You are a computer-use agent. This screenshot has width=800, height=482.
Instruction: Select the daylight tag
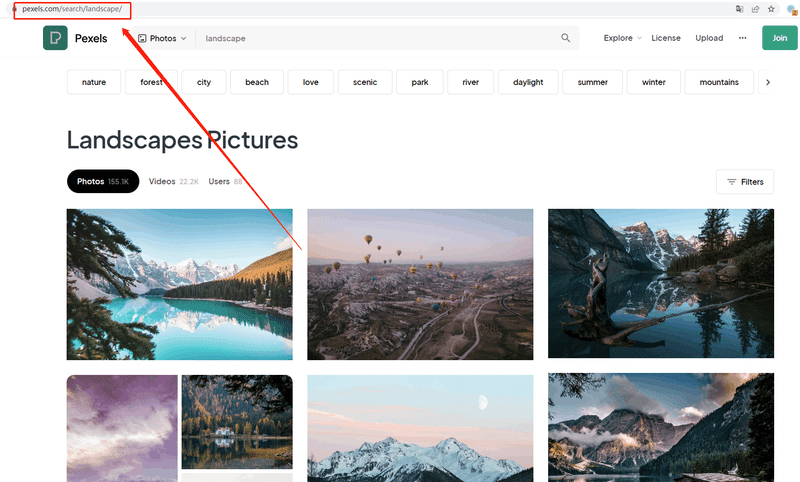point(528,82)
